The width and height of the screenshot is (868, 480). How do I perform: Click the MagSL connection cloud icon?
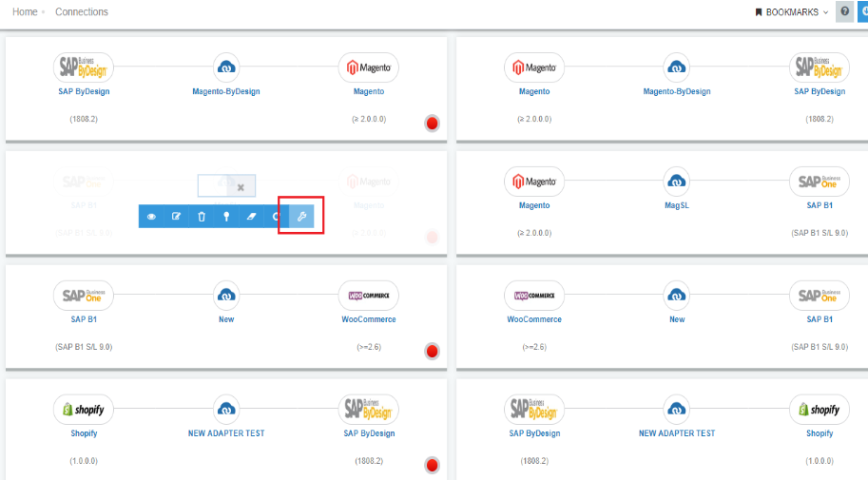coord(676,181)
